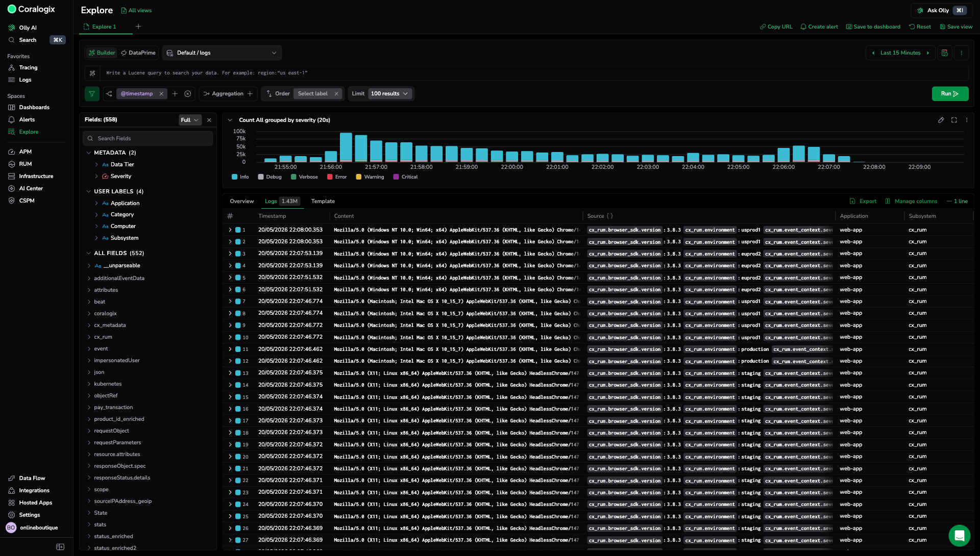Open the chat support bubble

[x=959, y=536]
